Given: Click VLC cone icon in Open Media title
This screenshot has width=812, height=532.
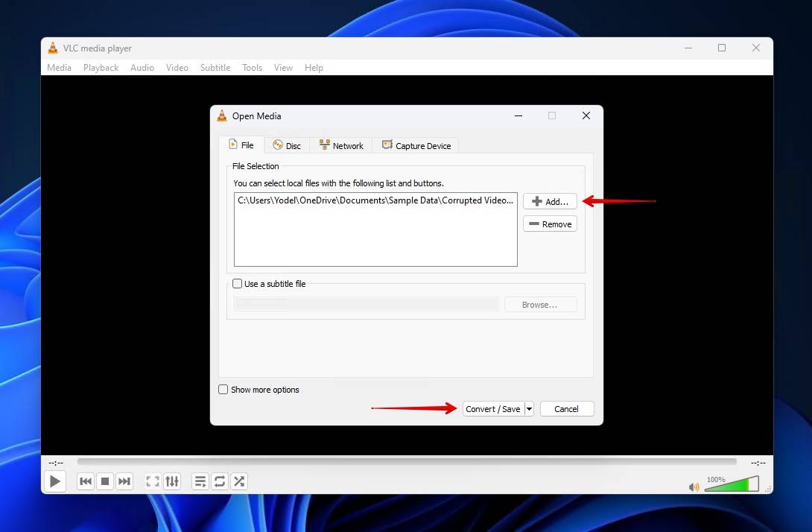Looking at the screenshot, I should (222, 115).
